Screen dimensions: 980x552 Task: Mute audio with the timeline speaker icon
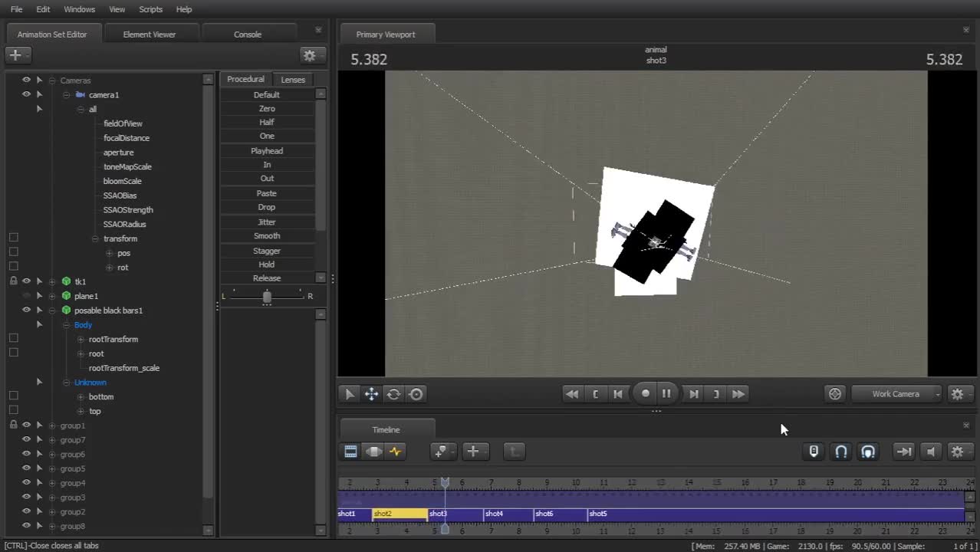931,452
